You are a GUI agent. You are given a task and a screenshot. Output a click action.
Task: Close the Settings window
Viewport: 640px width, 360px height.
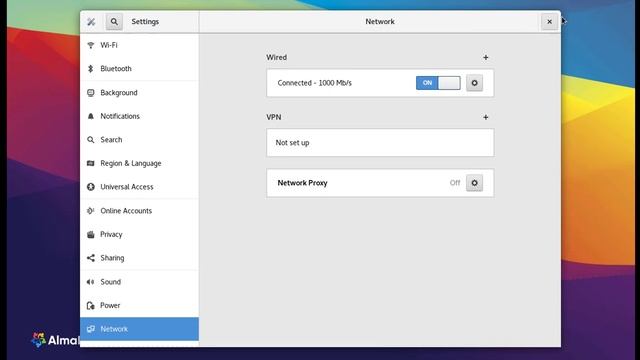pos(549,22)
